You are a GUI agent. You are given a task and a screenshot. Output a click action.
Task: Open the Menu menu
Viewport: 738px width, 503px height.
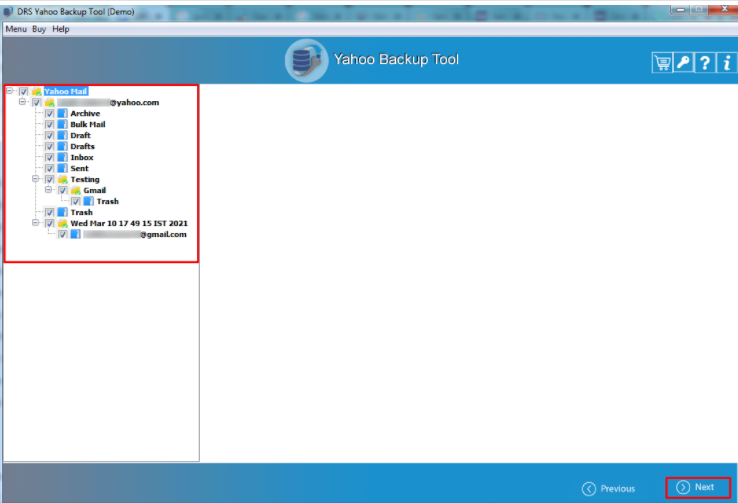point(16,29)
